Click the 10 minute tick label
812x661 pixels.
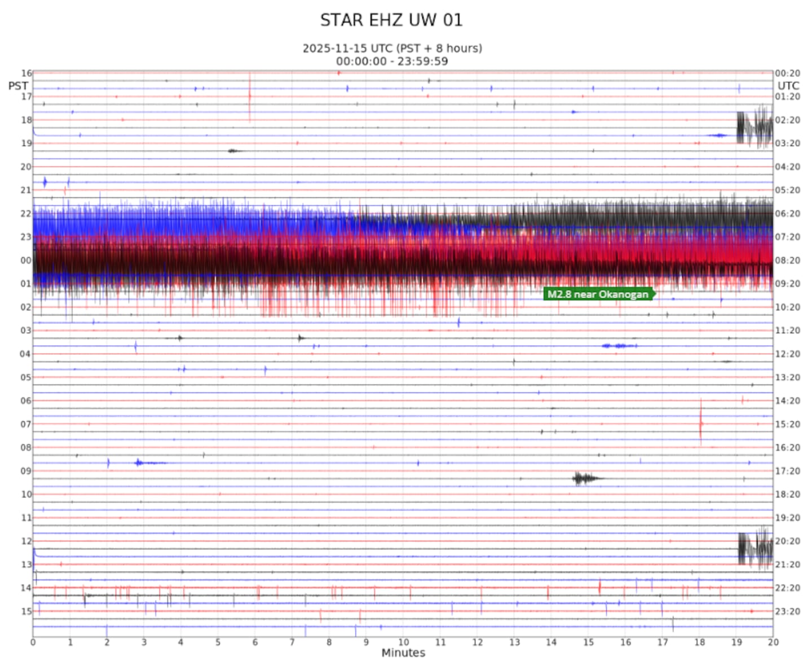(x=403, y=642)
